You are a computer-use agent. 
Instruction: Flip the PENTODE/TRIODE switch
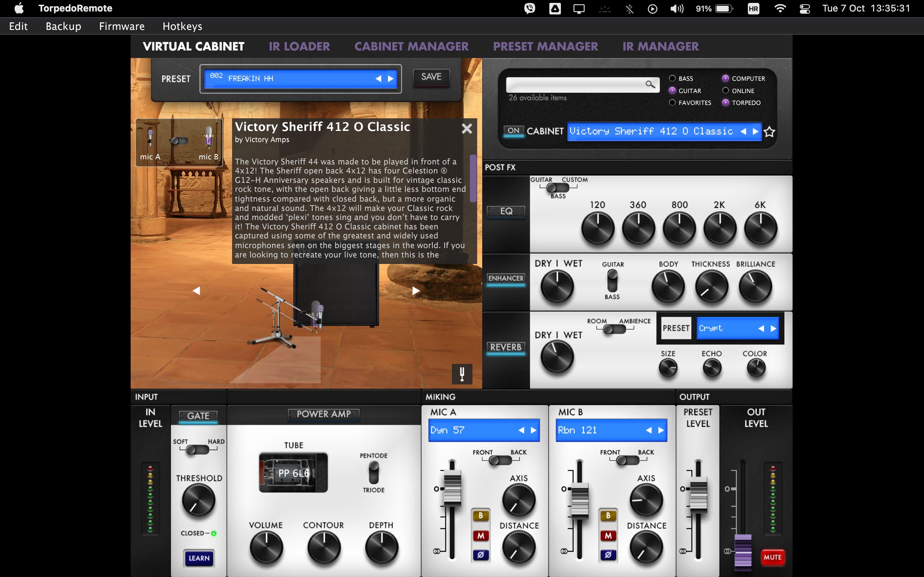(x=374, y=472)
